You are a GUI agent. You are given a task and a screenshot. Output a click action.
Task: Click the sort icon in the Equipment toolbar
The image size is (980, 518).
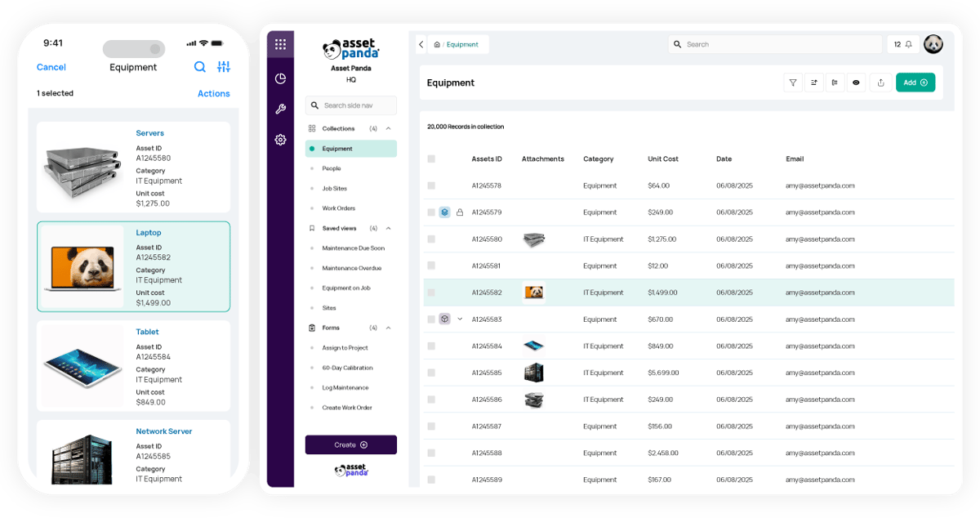(813, 83)
